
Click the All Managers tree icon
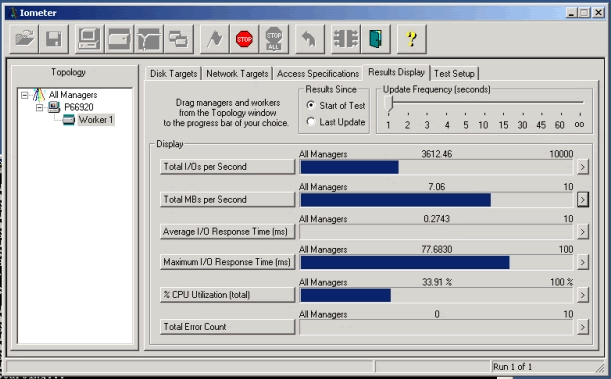[39, 95]
